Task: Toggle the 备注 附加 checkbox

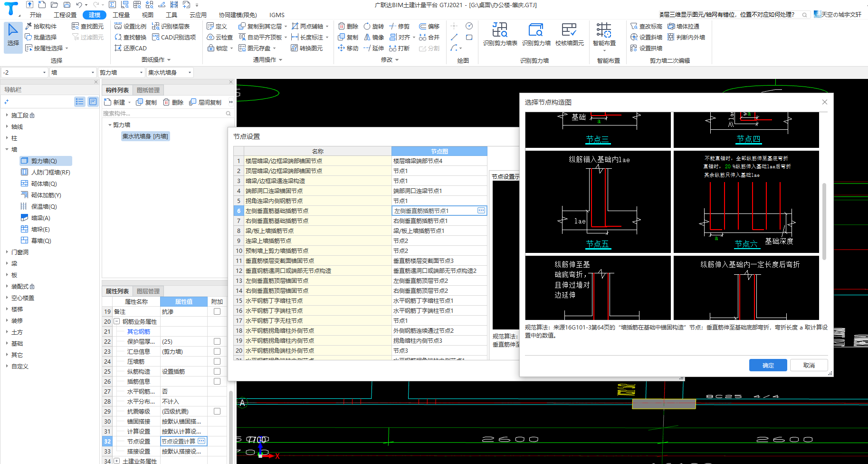Action: 217,311
